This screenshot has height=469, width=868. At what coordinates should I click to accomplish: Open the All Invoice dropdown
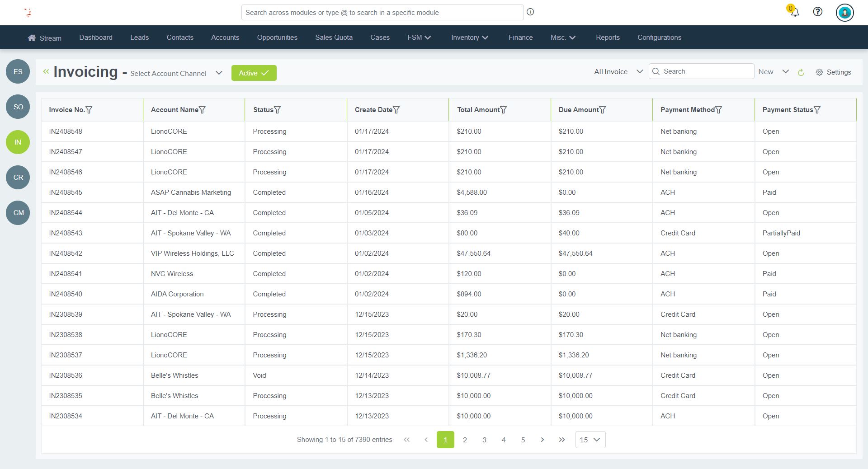618,71
